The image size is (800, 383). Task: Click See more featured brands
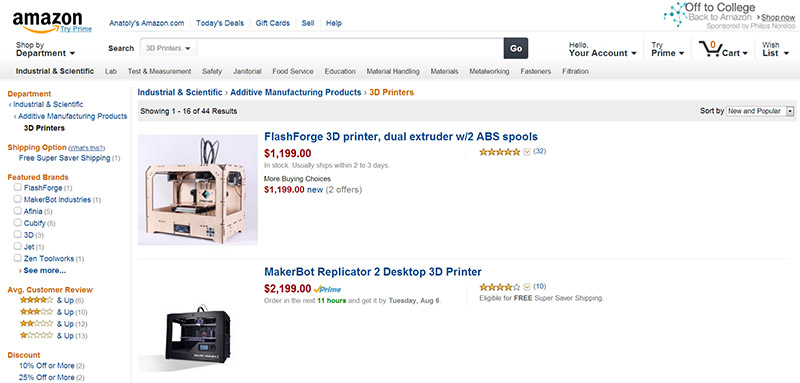42,270
